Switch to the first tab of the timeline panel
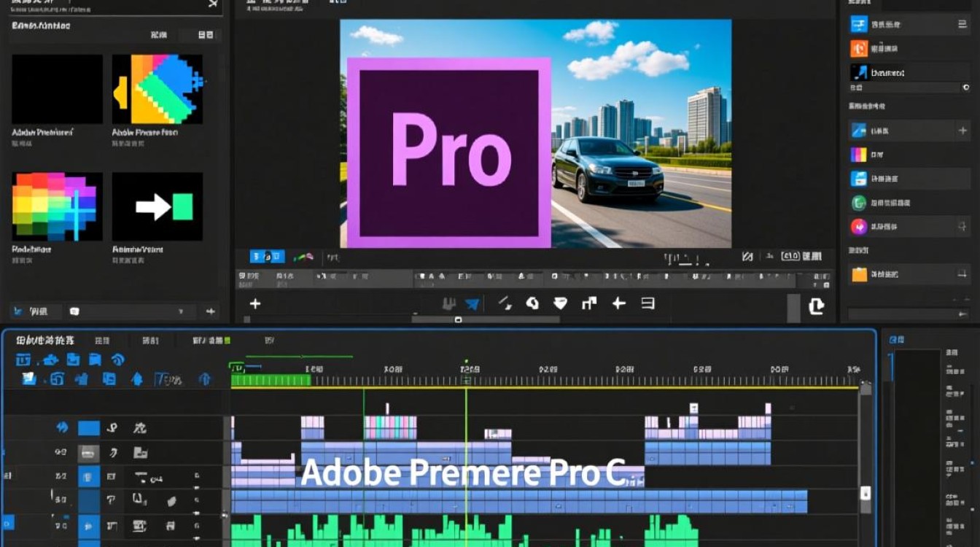The image size is (980, 547). coord(44,341)
